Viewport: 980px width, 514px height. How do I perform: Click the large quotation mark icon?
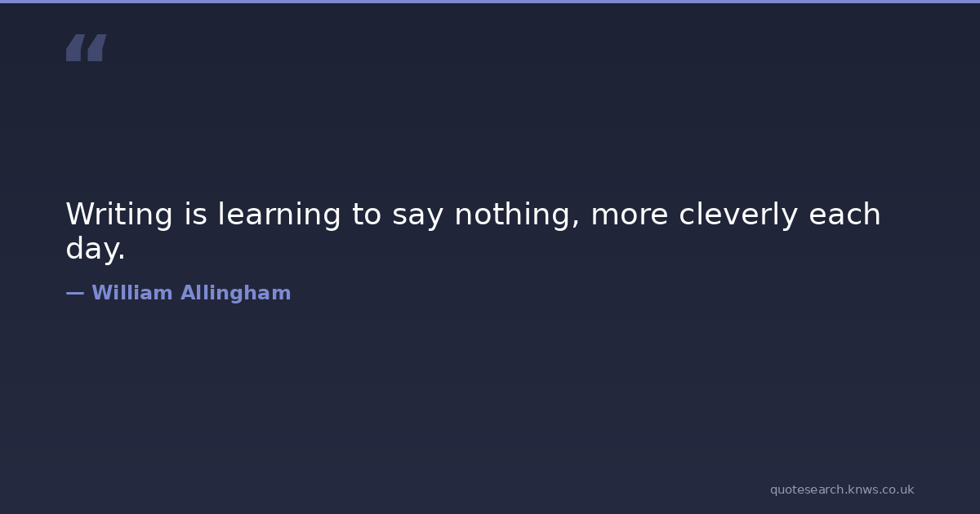[86, 48]
